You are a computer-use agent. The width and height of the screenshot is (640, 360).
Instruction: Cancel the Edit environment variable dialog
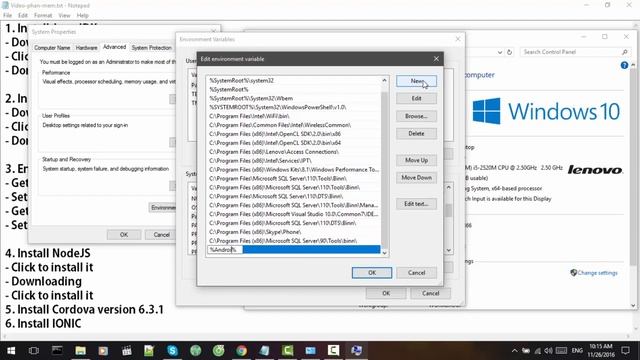[416, 273]
